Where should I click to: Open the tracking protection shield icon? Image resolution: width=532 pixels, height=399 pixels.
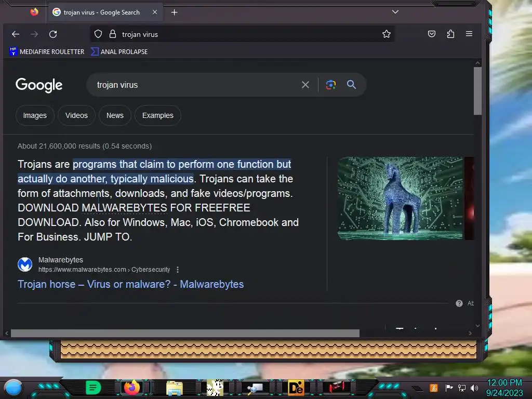click(x=98, y=34)
